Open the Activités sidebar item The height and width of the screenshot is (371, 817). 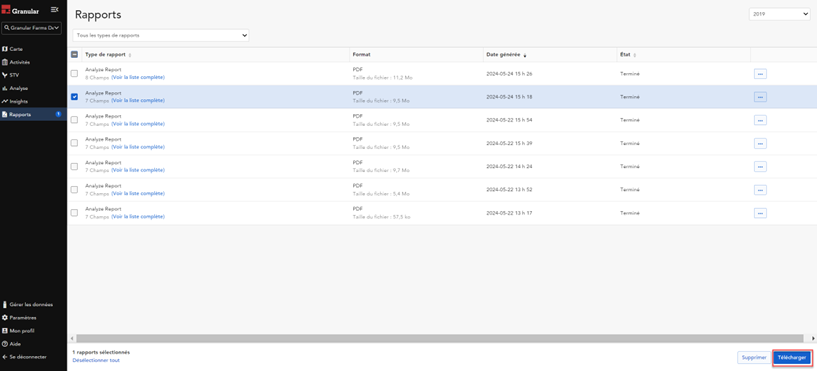[16, 62]
